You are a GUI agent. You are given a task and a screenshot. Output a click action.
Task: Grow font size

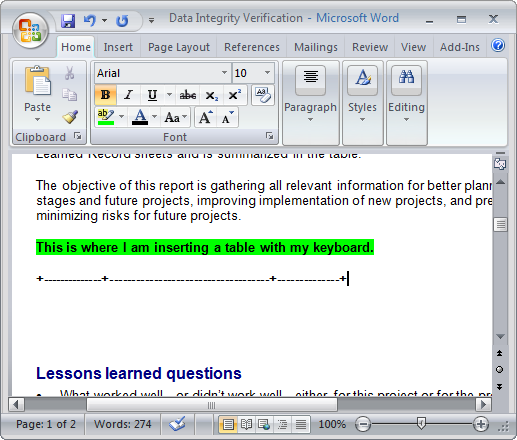click(205, 117)
